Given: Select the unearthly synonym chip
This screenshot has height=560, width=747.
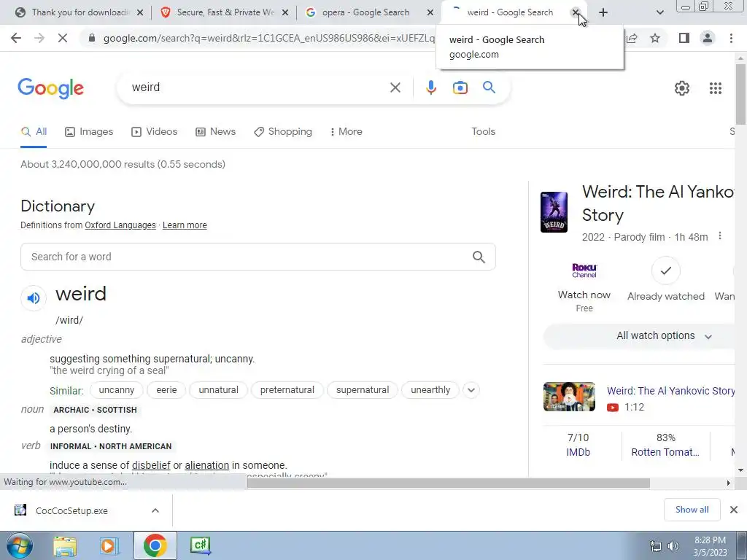Looking at the screenshot, I should click(430, 390).
